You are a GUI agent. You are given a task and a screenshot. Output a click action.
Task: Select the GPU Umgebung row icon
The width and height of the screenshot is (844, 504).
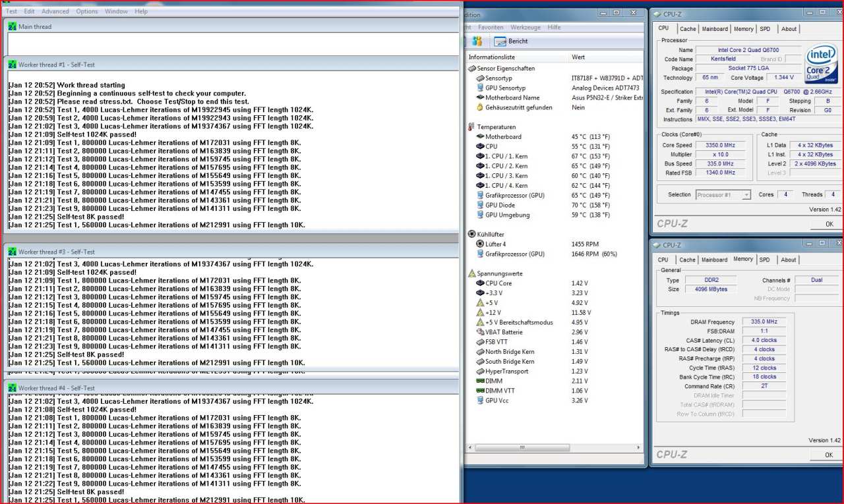[x=479, y=215]
